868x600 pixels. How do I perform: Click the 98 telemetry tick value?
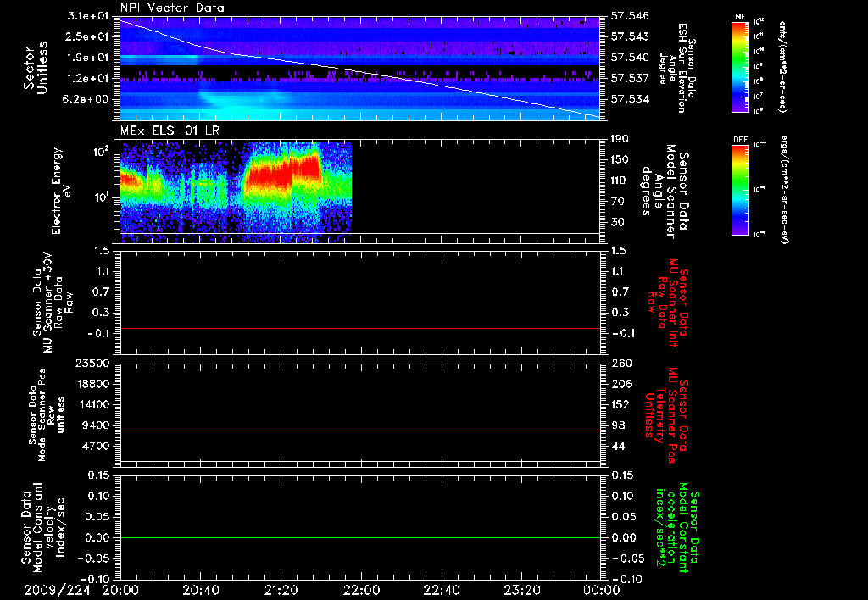618,425
